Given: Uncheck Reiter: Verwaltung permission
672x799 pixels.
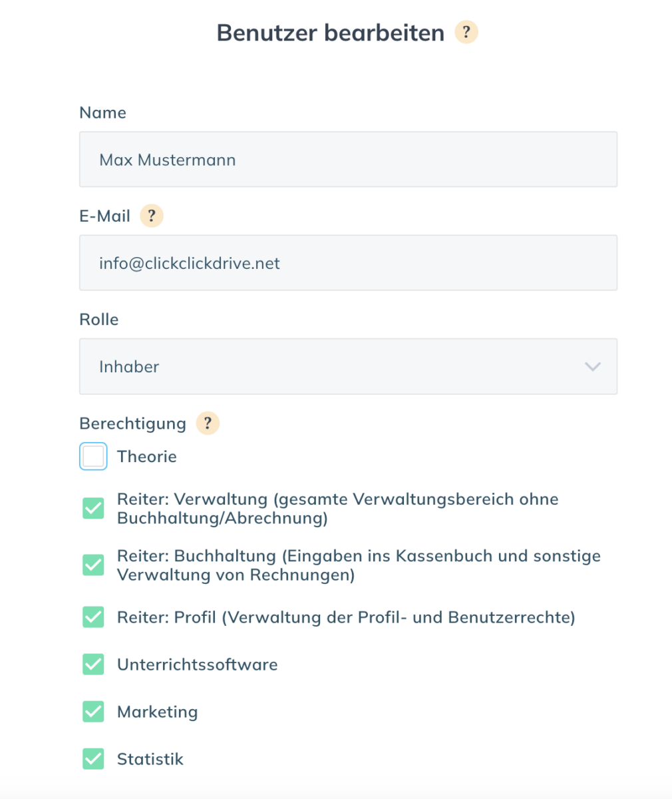Looking at the screenshot, I should tap(93, 508).
